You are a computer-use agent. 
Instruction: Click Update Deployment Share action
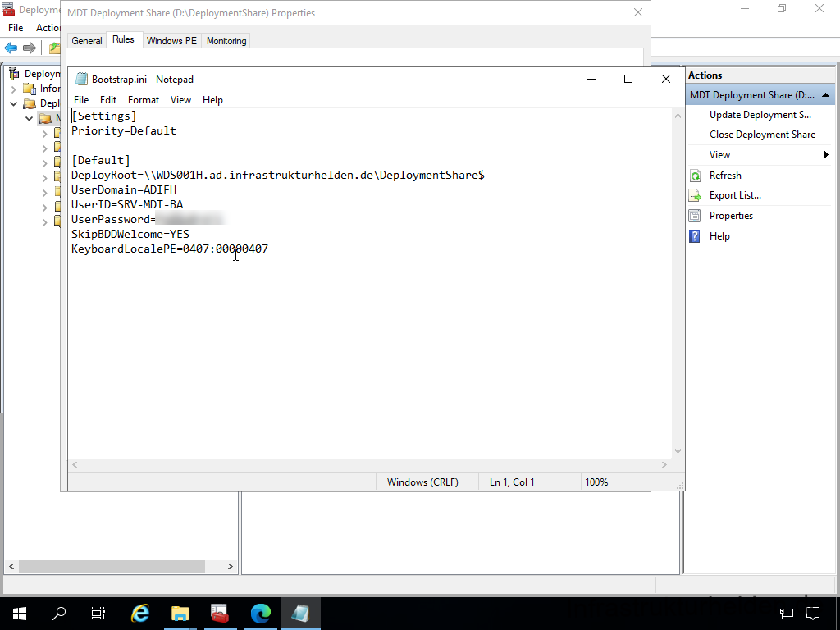coord(760,115)
